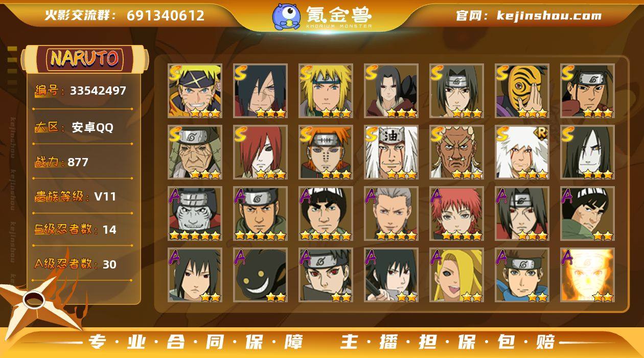
Task: Click the black smiling shadow creature portrait
Action: pyautogui.click(x=260, y=275)
